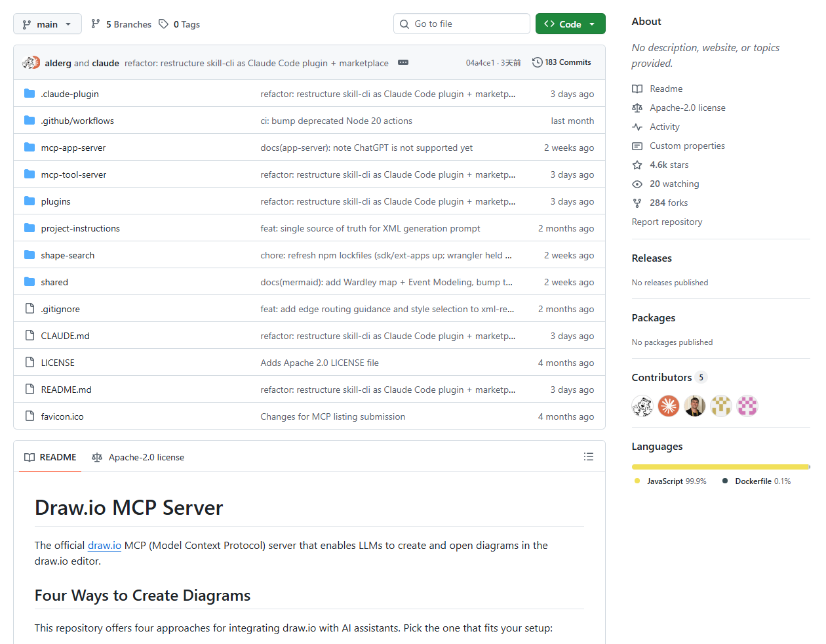The image size is (826, 644).
Task: Click the README.md file icon
Action: pyautogui.click(x=29, y=390)
